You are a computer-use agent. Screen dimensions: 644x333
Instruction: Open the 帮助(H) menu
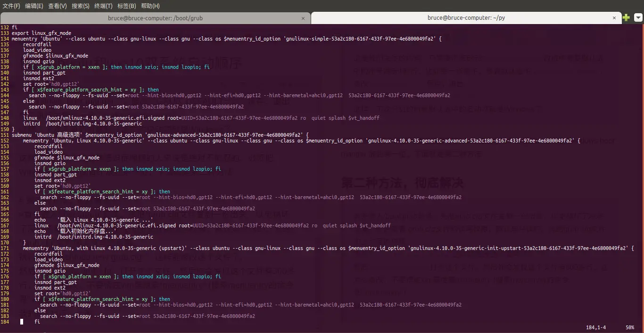point(150,6)
